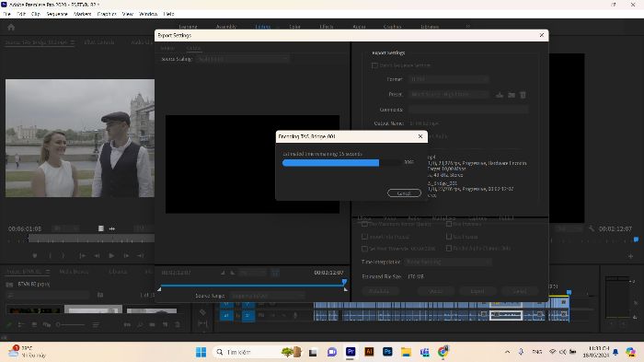Cancel the encoding progress dialog
Viewport: 644px width, 362px height.
pyautogui.click(x=404, y=193)
